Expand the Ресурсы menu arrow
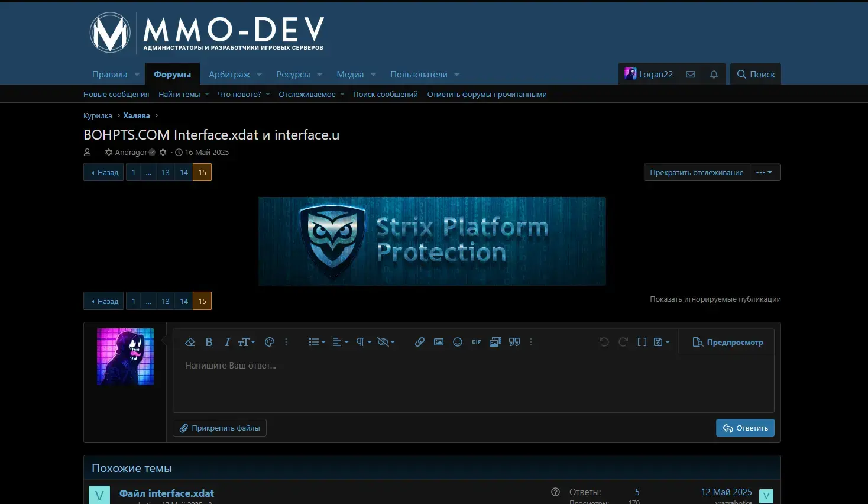 click(319, 75)
